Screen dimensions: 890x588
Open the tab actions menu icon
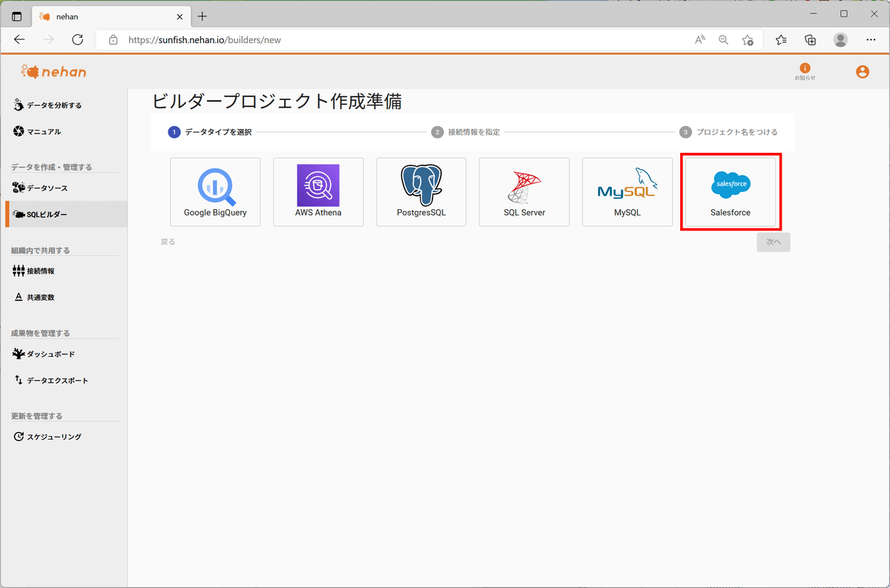(17, 16)
